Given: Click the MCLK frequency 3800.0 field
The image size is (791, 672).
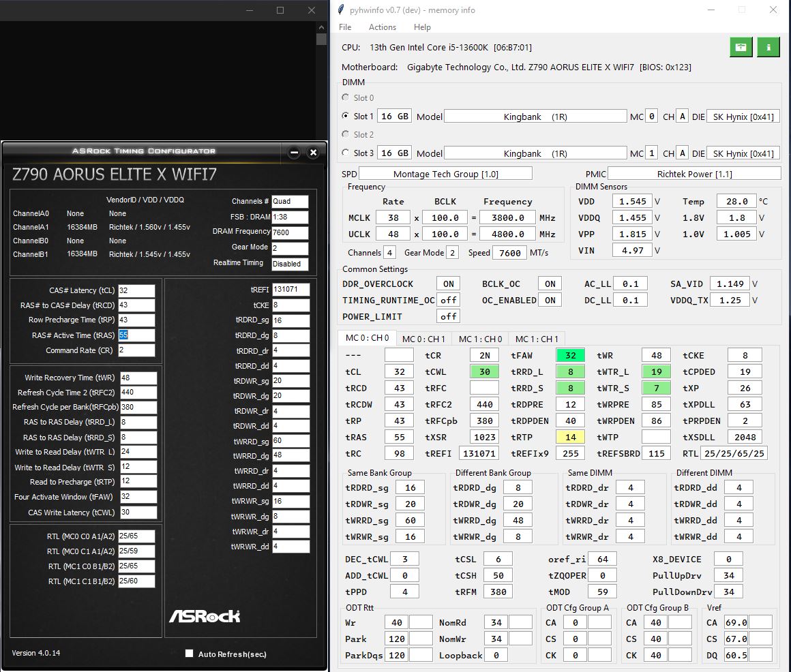Looking at the screenshot, I should click(507, 218).
